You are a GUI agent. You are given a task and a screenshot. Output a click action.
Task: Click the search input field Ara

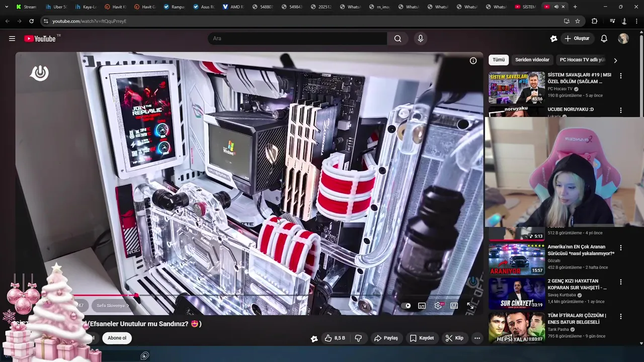click(297, 39)
